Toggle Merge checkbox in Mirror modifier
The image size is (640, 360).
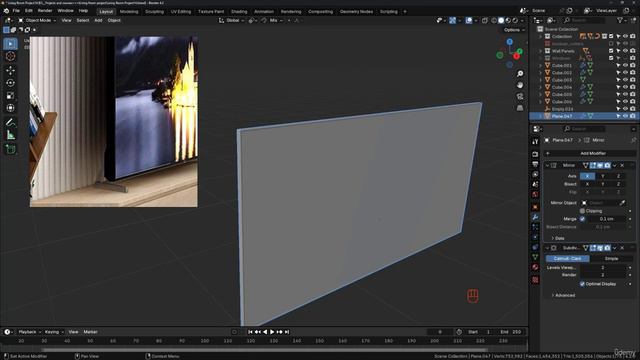pos(582,219)
